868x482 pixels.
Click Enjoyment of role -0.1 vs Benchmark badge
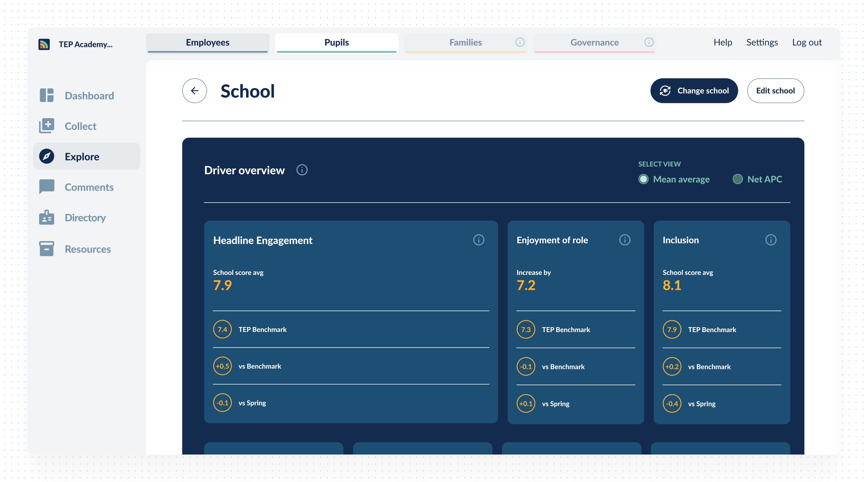(x=526, y=366)
